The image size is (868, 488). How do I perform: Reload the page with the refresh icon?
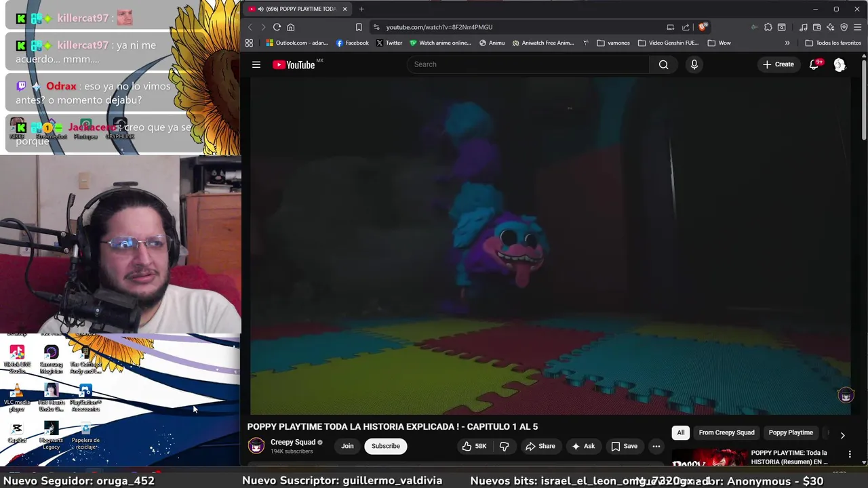click(x=277, y=27)
